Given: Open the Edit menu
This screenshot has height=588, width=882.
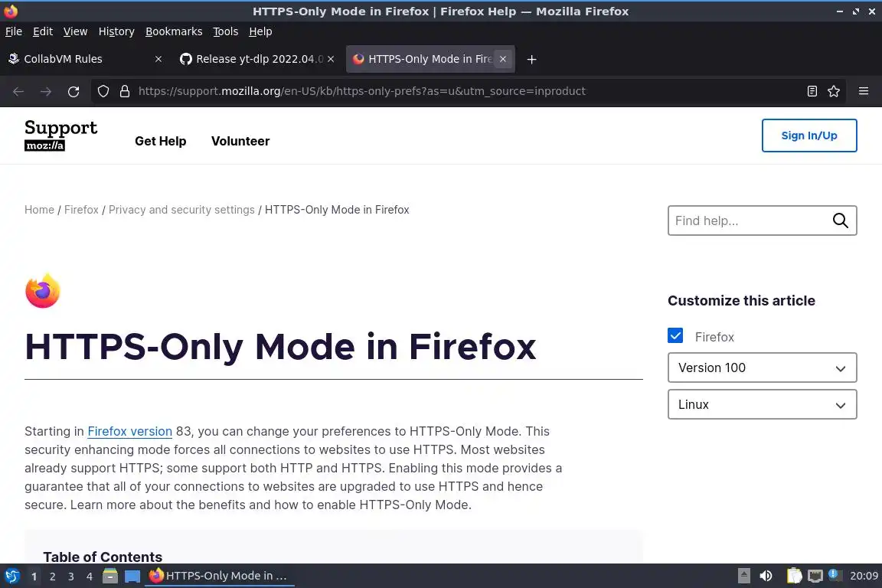Looking at the screenshot, I should (x=43, y=31).
